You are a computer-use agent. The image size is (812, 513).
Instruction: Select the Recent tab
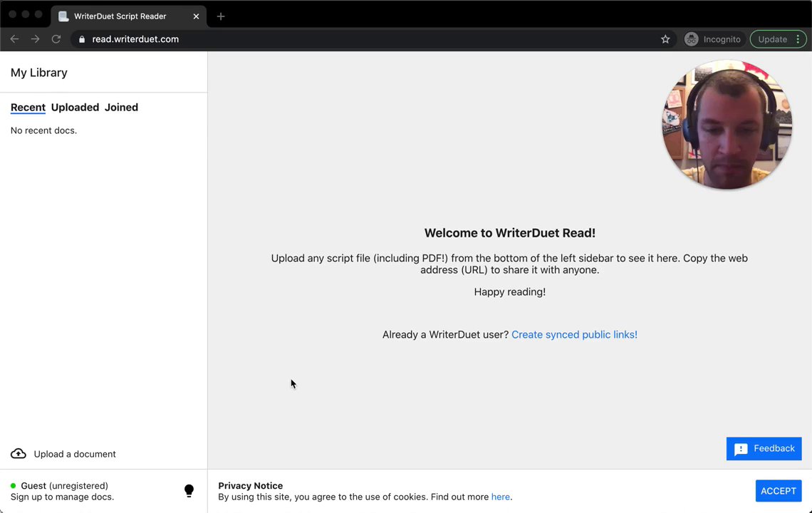[x=28, y=108]
